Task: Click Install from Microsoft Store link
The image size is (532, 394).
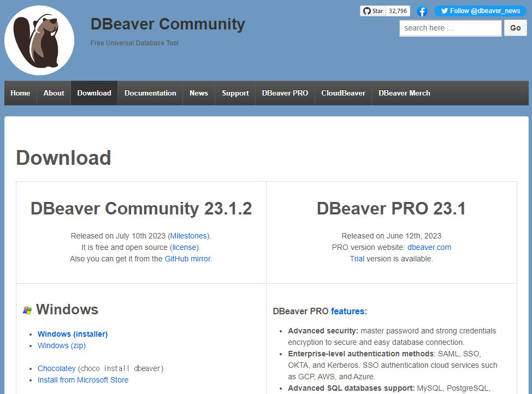Action: coord(83,380)
